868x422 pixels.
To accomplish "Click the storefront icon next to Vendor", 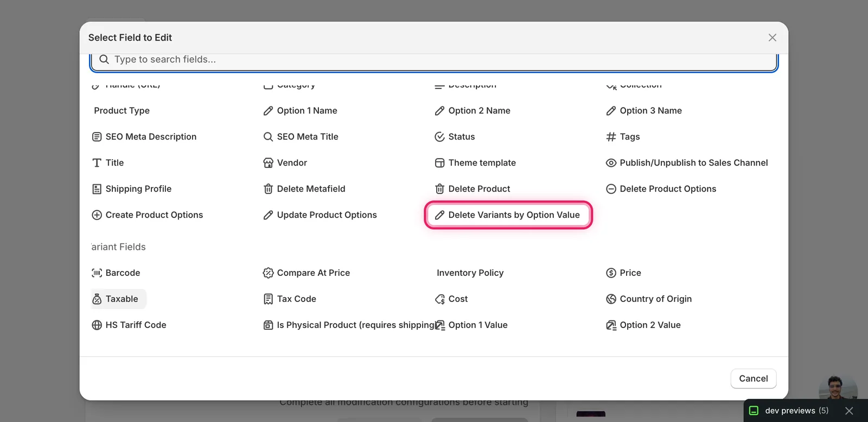I will point(268,163).
